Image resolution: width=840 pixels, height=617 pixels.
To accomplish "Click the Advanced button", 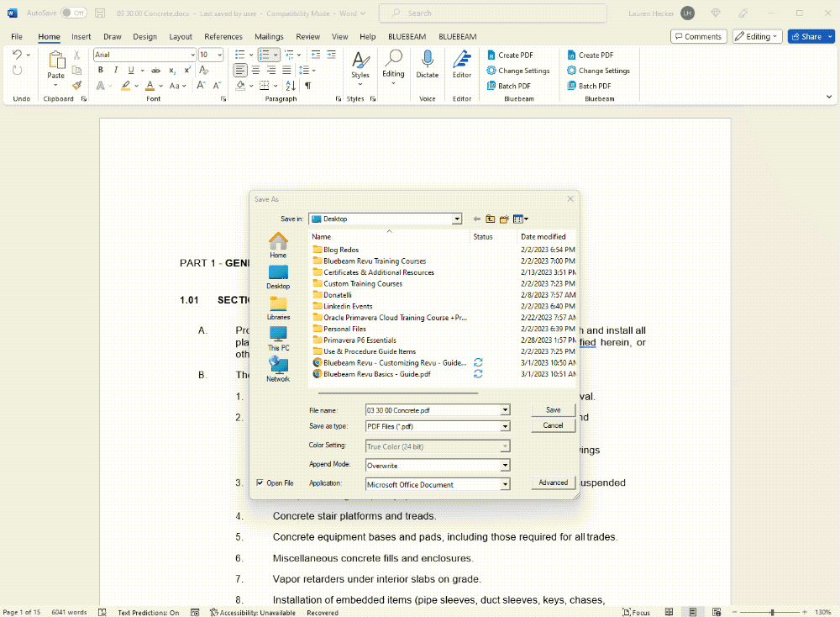I will click(553, 483).
